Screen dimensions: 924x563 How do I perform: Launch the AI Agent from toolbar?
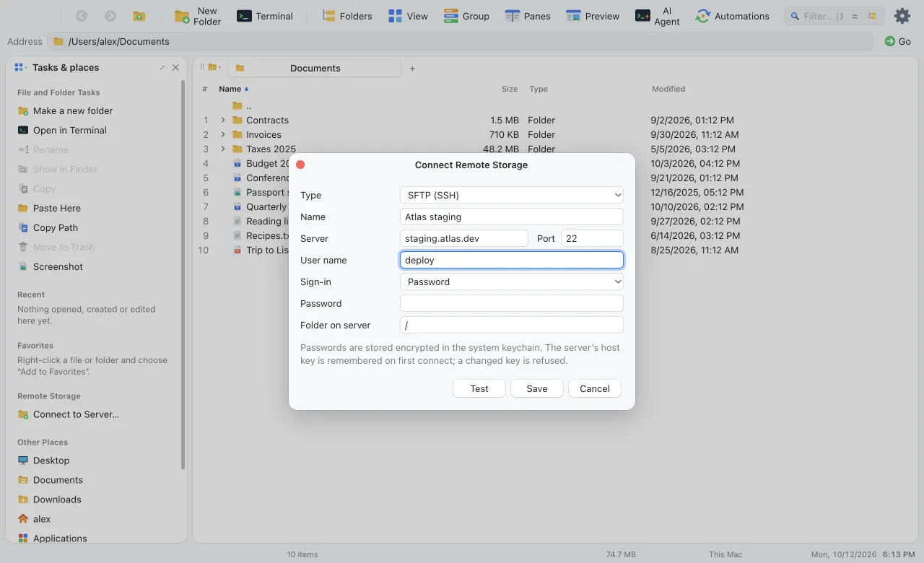pos(658,16)
